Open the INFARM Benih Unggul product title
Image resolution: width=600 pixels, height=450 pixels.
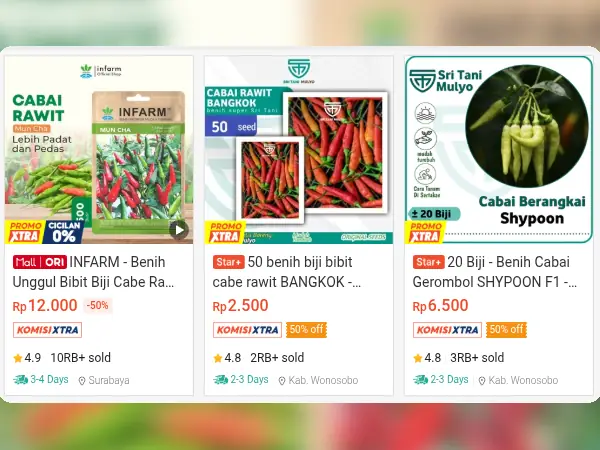pyautogui.click(x=93, y=272)
